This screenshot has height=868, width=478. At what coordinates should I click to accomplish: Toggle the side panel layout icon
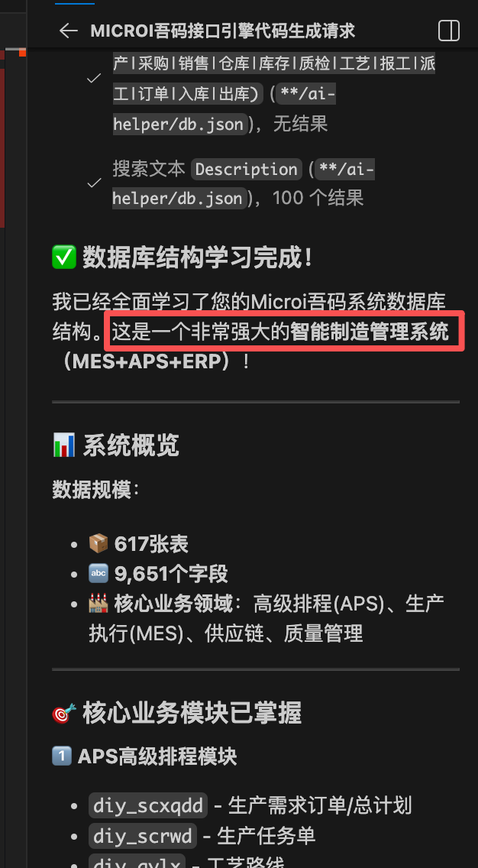449,31
